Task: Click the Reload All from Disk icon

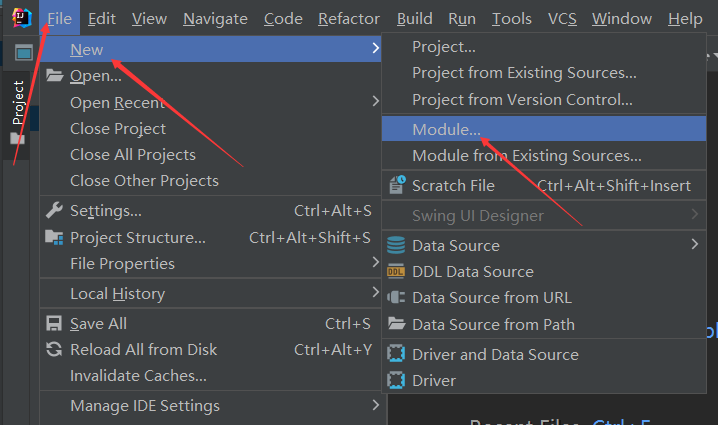Action: pyautogui.click(x=54, y=350)
